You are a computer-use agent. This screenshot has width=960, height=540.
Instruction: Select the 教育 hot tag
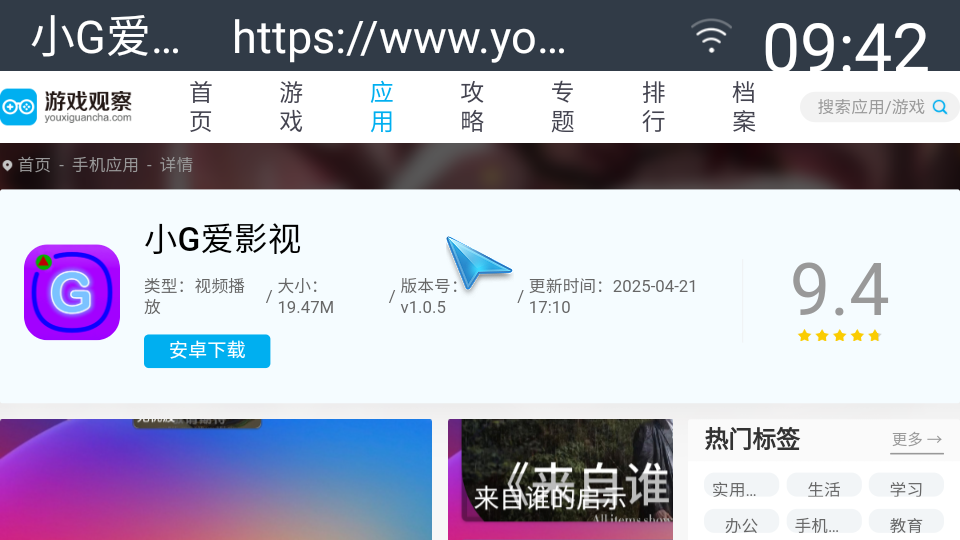pyautogui.click(x=906, y=523)
